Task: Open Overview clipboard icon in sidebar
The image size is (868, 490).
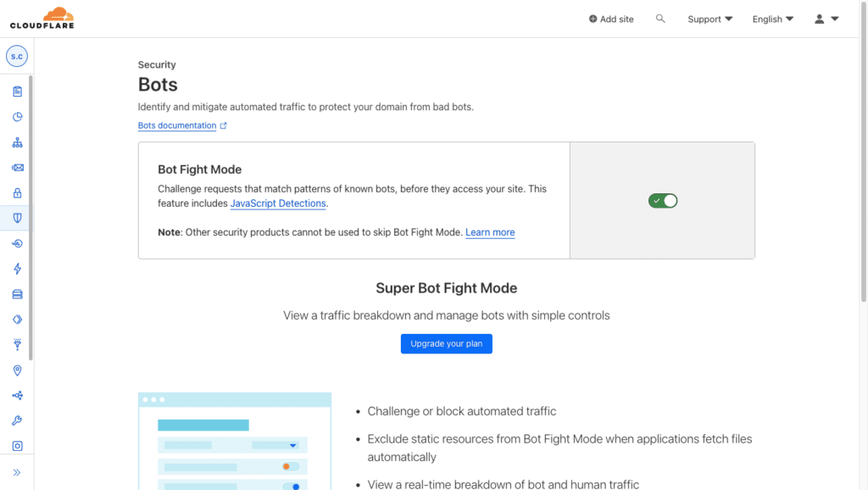Action: tap(17, 92)
